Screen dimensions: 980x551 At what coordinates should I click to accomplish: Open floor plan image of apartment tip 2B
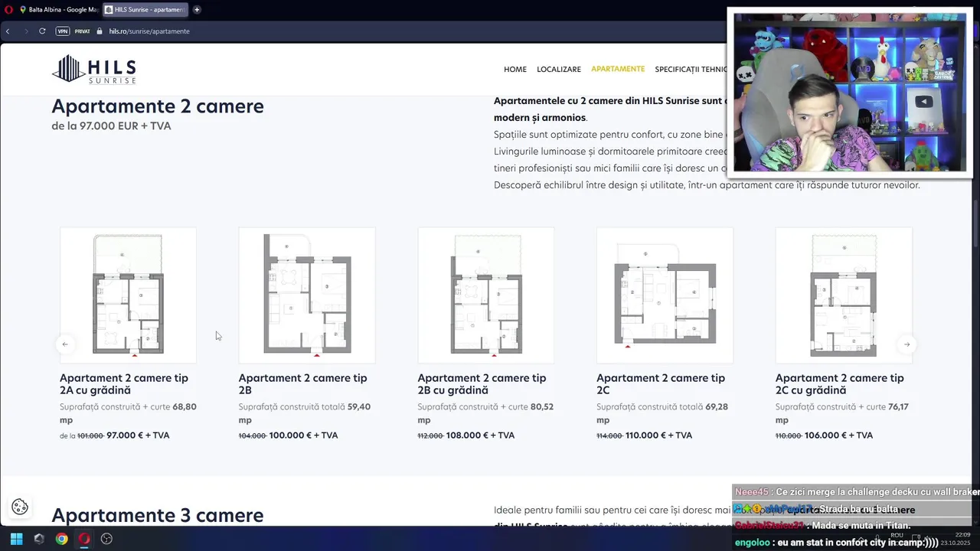click(x=307, y=295)
